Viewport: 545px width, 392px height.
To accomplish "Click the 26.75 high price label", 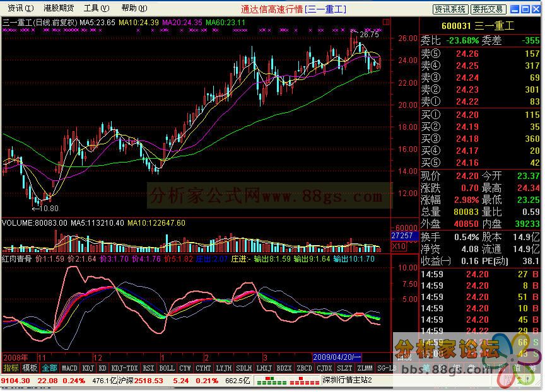I will coord(369,35).
